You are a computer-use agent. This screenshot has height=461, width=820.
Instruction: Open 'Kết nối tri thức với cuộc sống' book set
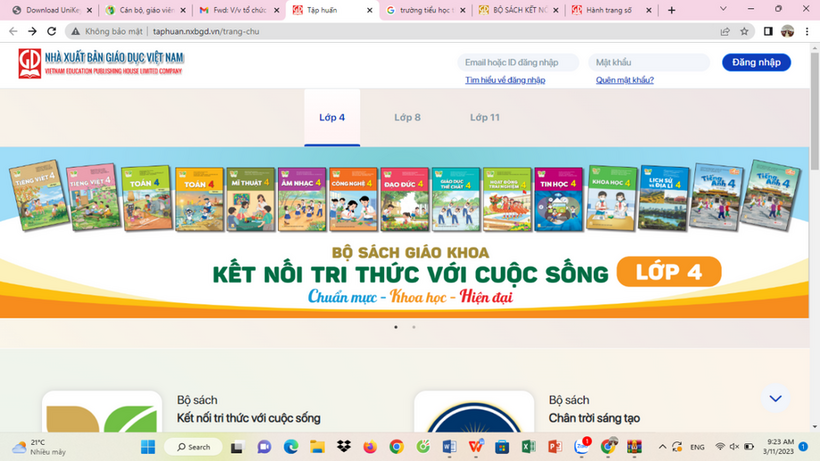click(x=248, y=418)
